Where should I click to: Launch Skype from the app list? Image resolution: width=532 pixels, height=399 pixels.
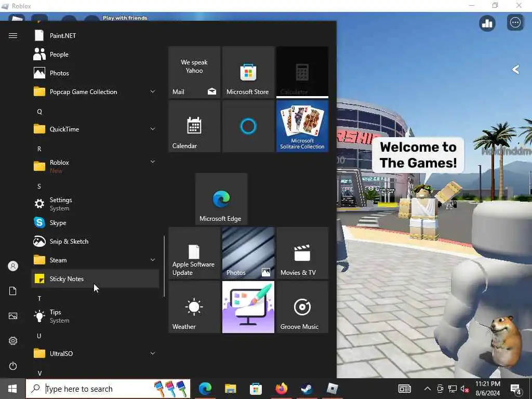point(95,222)
